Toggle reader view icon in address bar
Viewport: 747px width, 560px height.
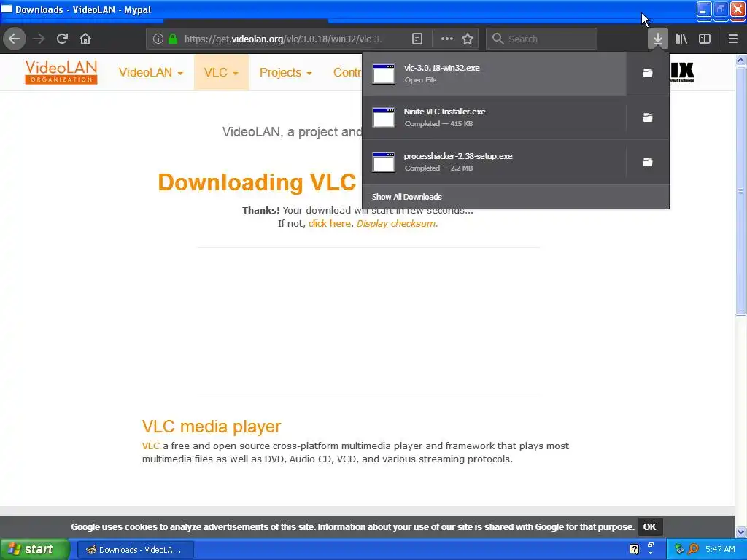coord(417,39)
